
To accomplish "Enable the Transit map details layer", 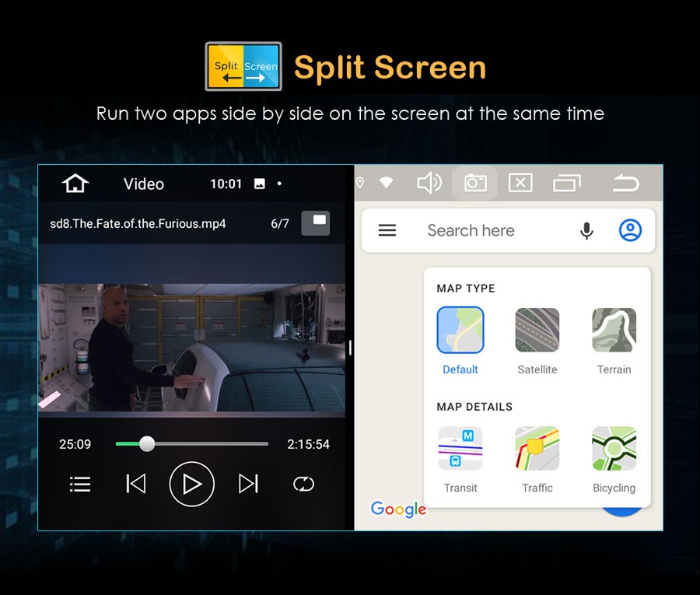I will (x=460, y=460).
